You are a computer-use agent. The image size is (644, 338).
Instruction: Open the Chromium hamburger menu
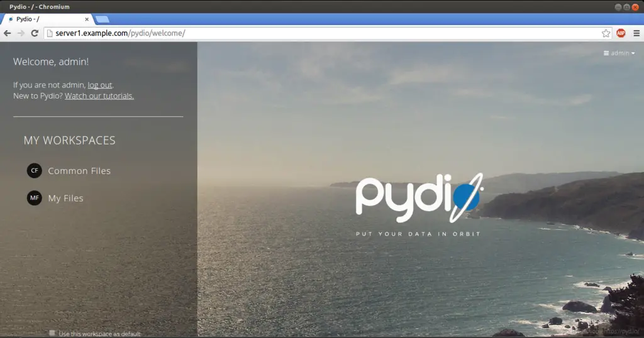[x=636, y=33]
